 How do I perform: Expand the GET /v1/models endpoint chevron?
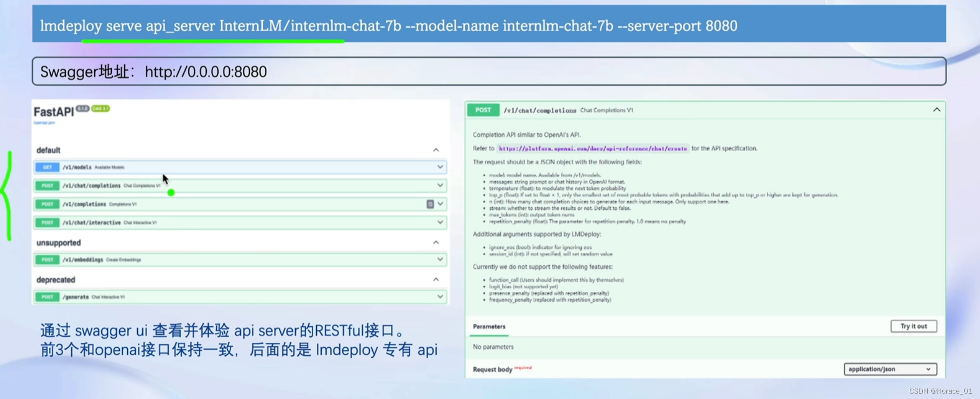(x=440, y=167)
